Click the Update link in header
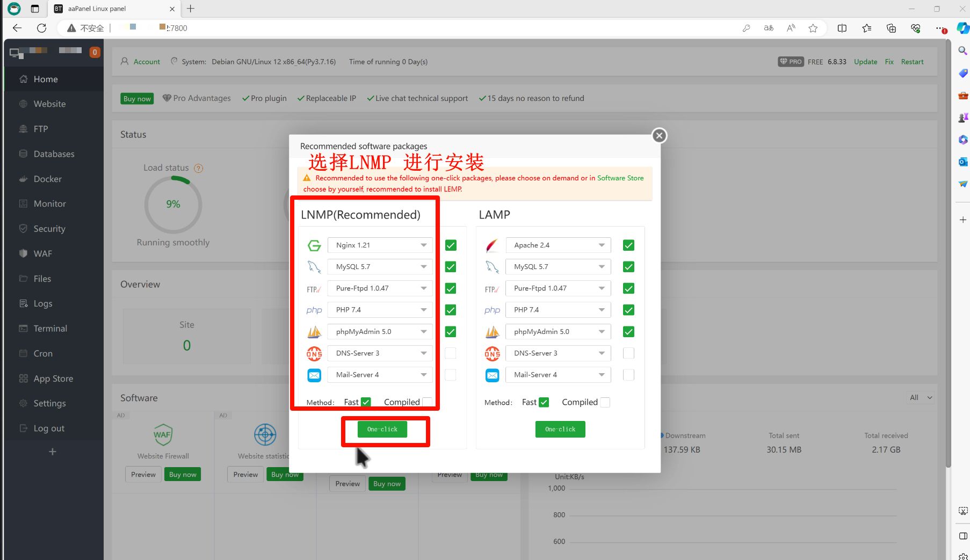The image size is (970, 560). point(865,62)
